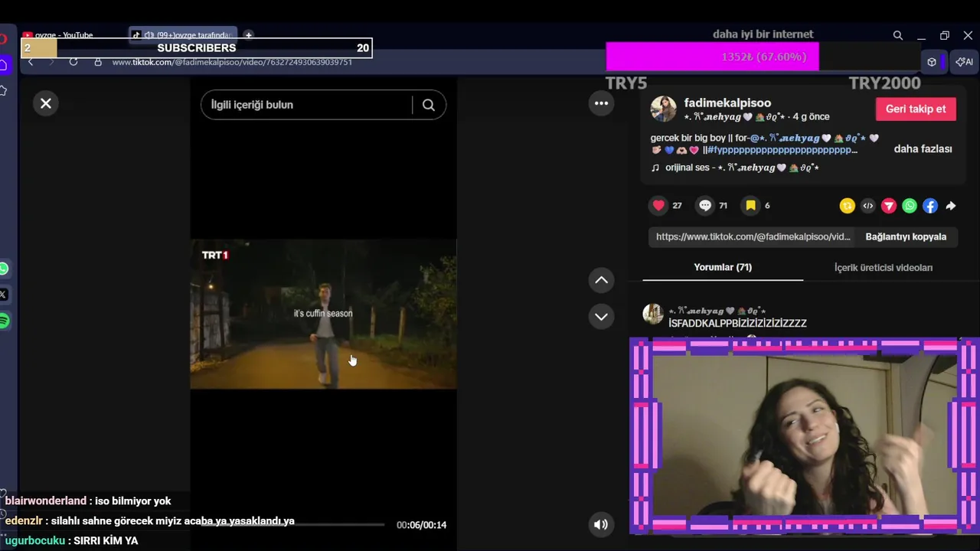Click the Home icon in the browser sidebar
This screenshot has height=551, width=980.
click(4, 65)
